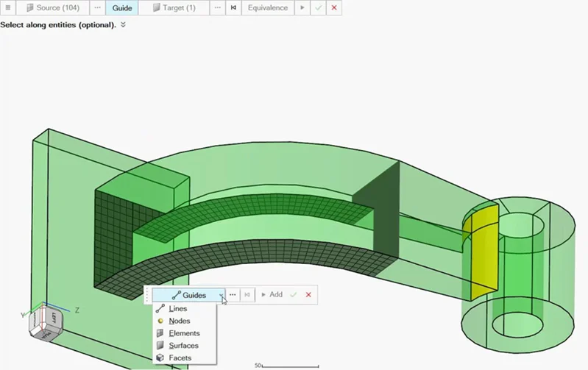This screenshot has height=370, width=588.
Task: Switch to the Guide selector tab
Action: [122, 8]
